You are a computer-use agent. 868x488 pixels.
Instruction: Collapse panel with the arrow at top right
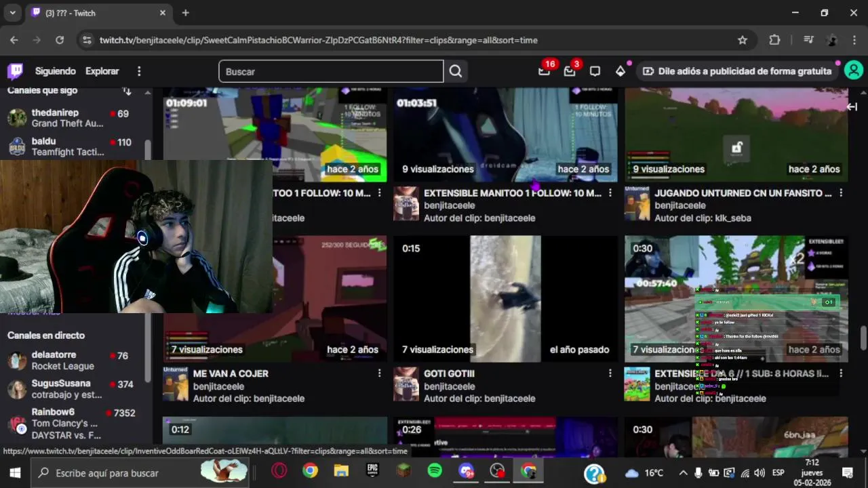[852, 106]
